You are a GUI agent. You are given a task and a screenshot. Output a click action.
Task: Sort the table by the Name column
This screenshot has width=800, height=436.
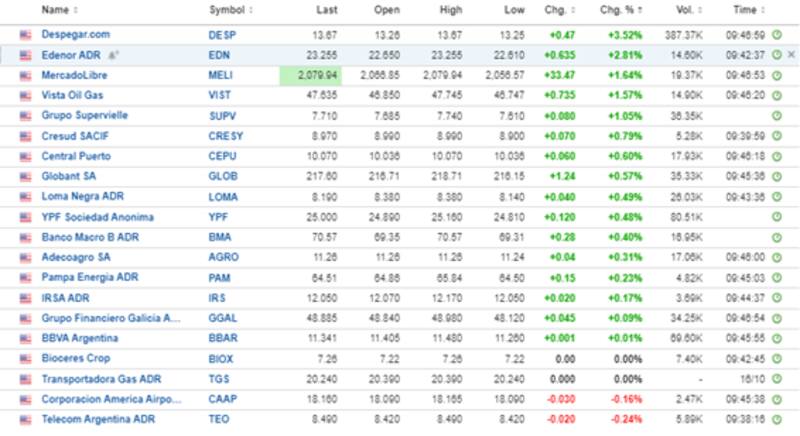click(60, 10)
